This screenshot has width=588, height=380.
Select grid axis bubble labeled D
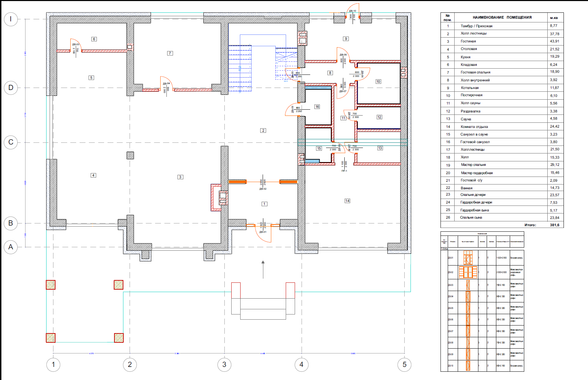11,88
